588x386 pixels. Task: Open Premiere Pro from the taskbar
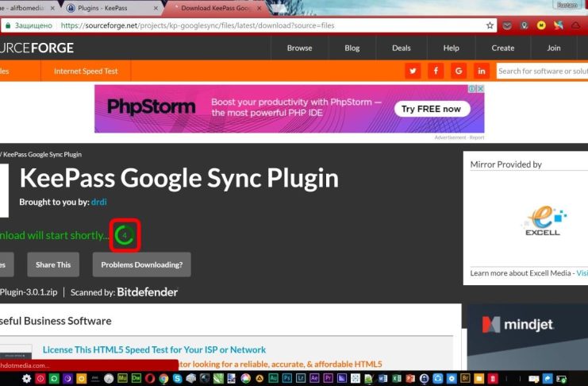329,378
